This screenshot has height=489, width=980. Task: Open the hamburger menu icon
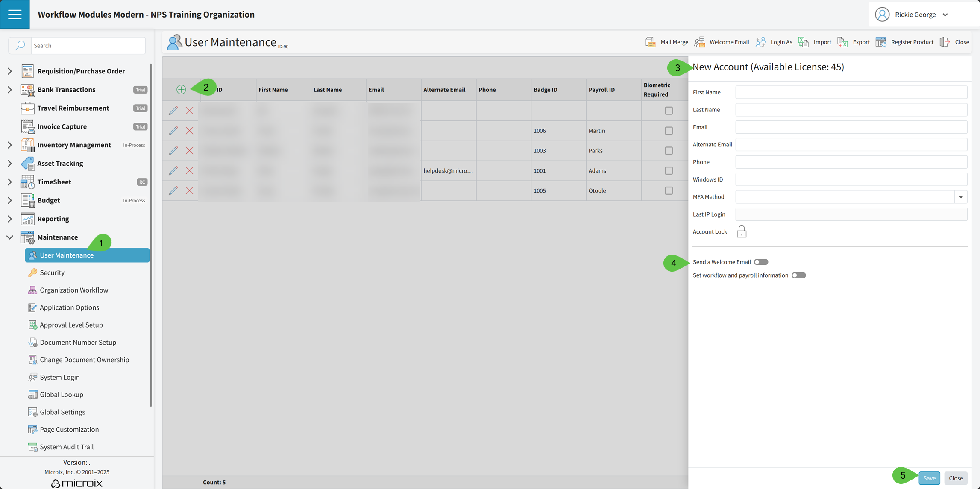(15, 14)
